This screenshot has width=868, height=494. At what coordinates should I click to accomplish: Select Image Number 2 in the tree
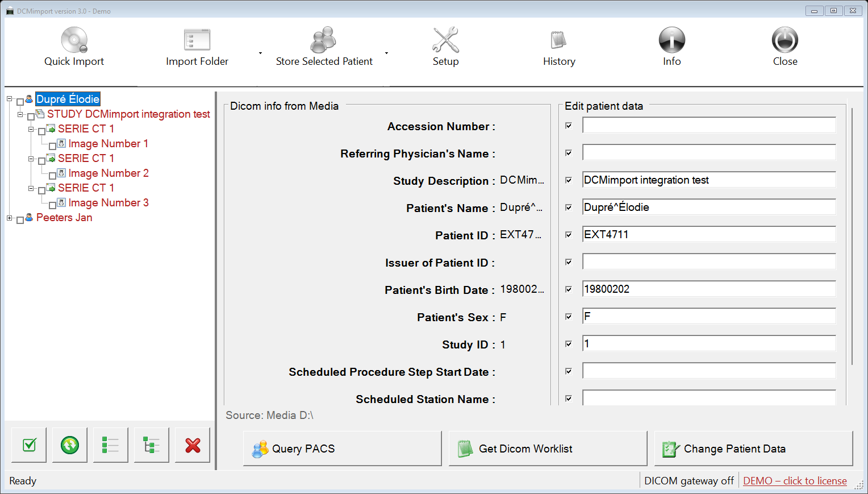click(108, 173)
